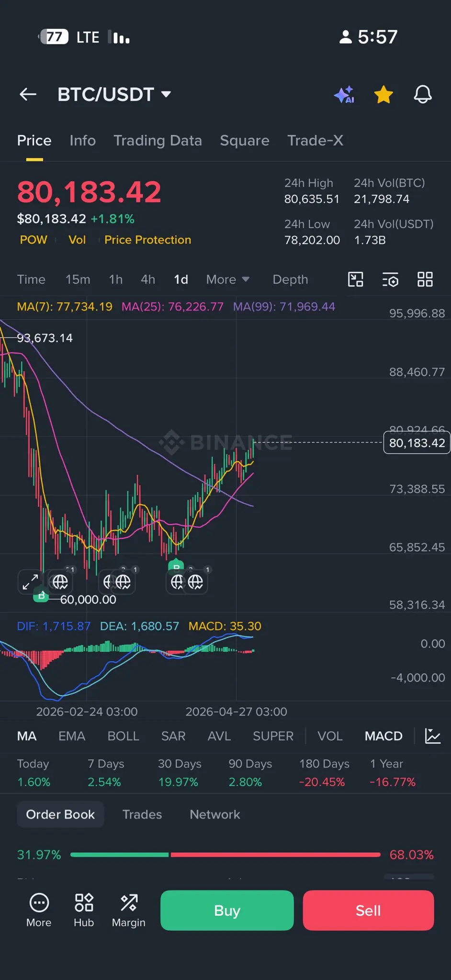Tap the POW tag
451x980 pixels.
pos(34,240)
